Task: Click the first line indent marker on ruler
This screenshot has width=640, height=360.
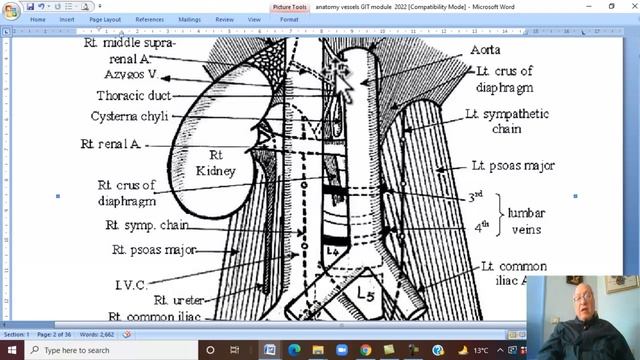Action: click(98, 29)
